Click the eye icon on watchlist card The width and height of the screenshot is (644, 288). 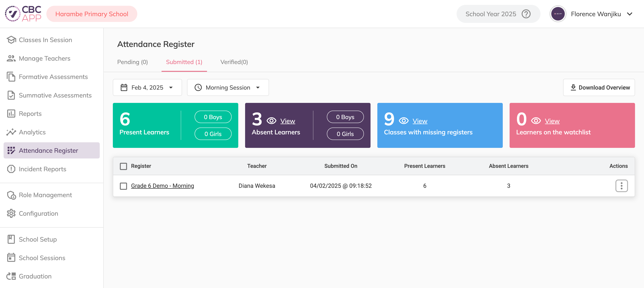click(x=536, y=121)
